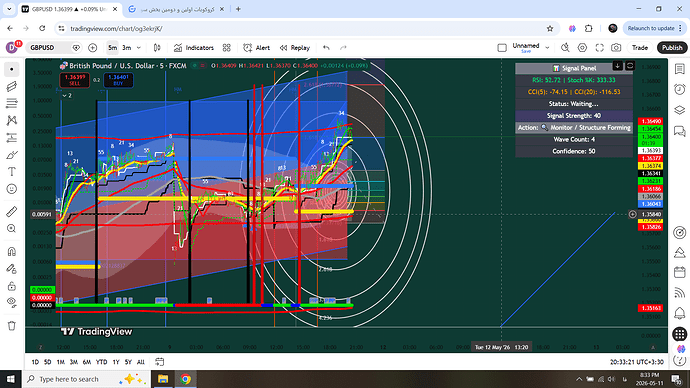The width and height of the screenshot is (690, 388).
Task: Remove objects with trash icon
Action: (x=12, y=326)
